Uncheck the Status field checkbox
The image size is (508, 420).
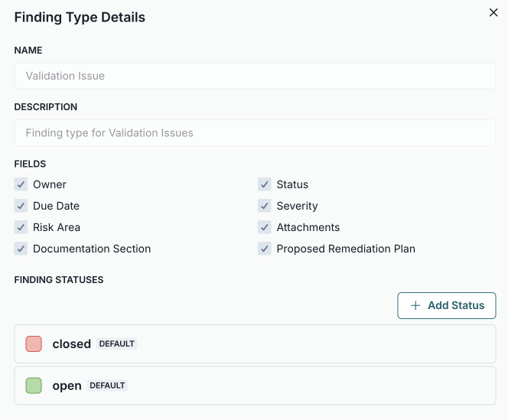pos(264,184)
